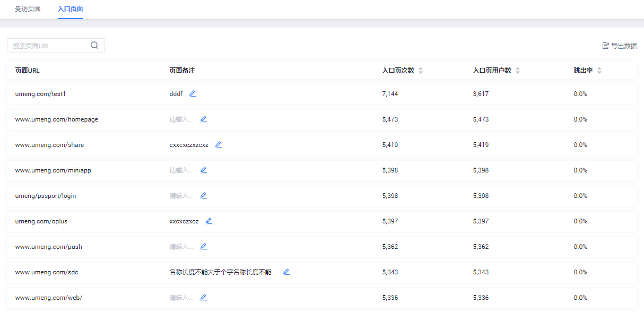
Task: Sort by 跳出率 column arrows
Action: [x=599, y=71]
